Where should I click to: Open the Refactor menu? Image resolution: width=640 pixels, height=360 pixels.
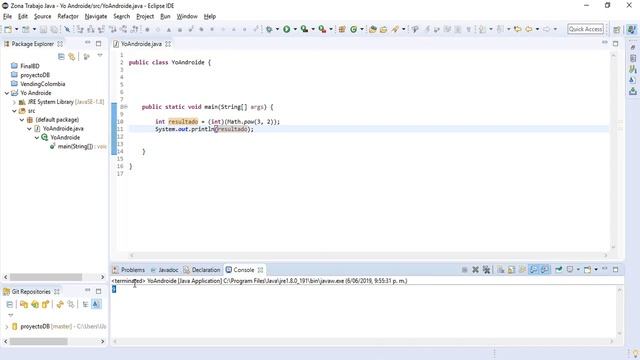coord(68,16)
